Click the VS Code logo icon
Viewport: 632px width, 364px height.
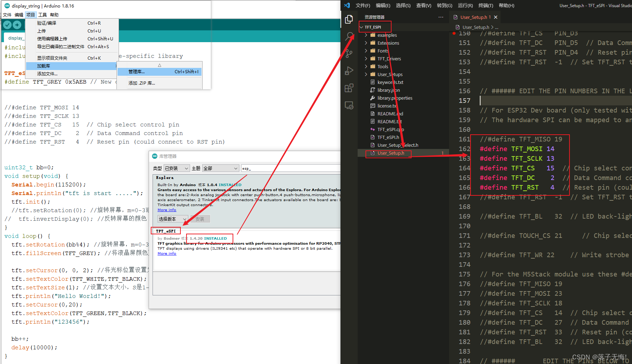347,5
